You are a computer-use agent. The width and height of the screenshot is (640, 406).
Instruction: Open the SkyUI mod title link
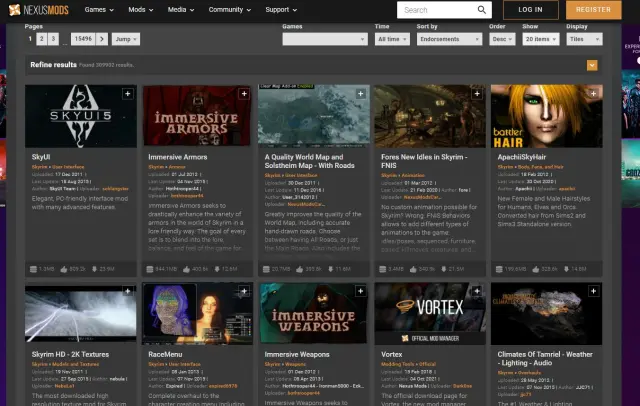click(x=41, y=157)
